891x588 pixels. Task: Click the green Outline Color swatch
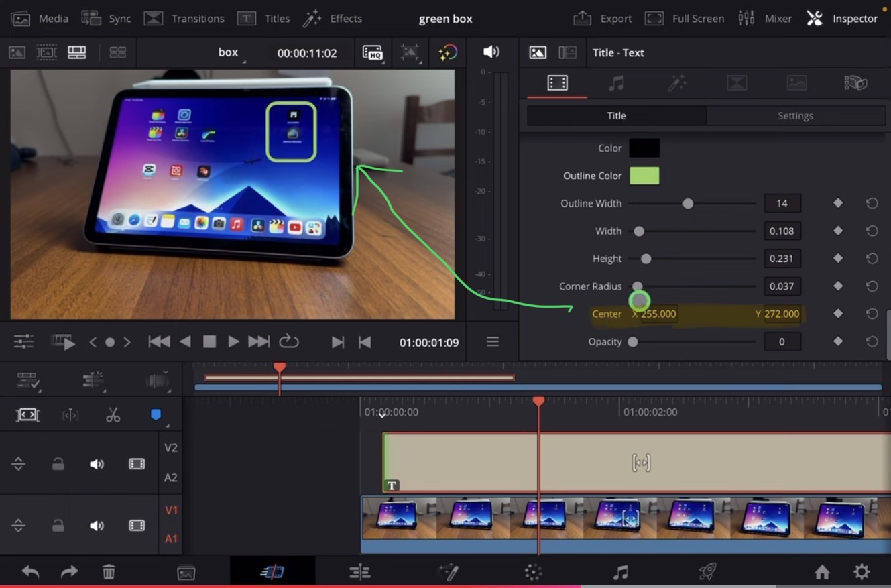point(644,176)
